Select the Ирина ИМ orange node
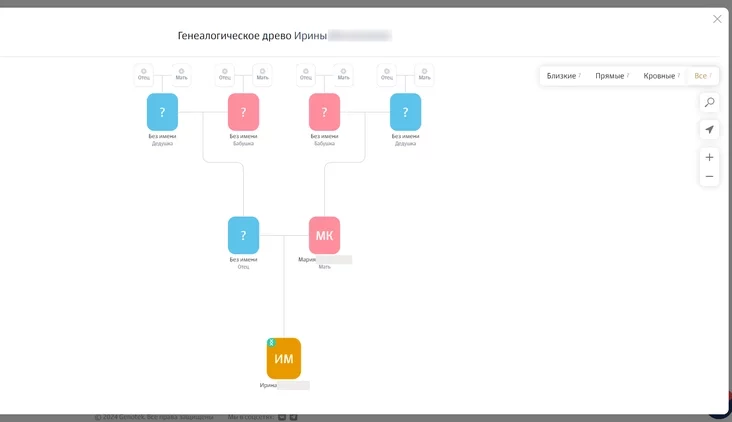The height and width of the screenshot is (422, 732). coord(284,358)
